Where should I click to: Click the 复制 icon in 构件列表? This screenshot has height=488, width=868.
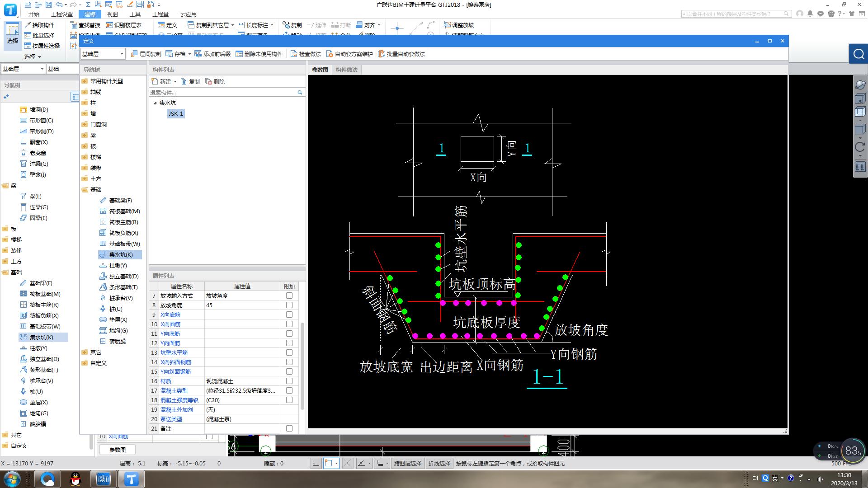184,81
